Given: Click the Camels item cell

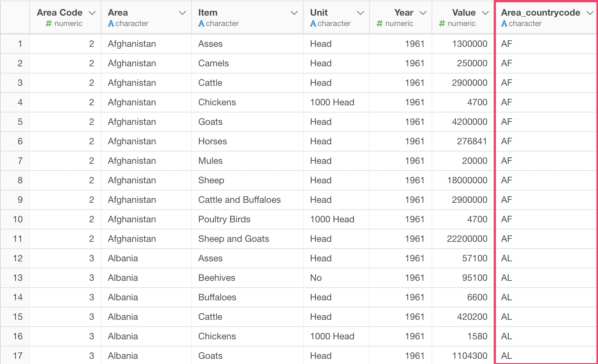Looking at the screenshot, I should click(247, 63).
